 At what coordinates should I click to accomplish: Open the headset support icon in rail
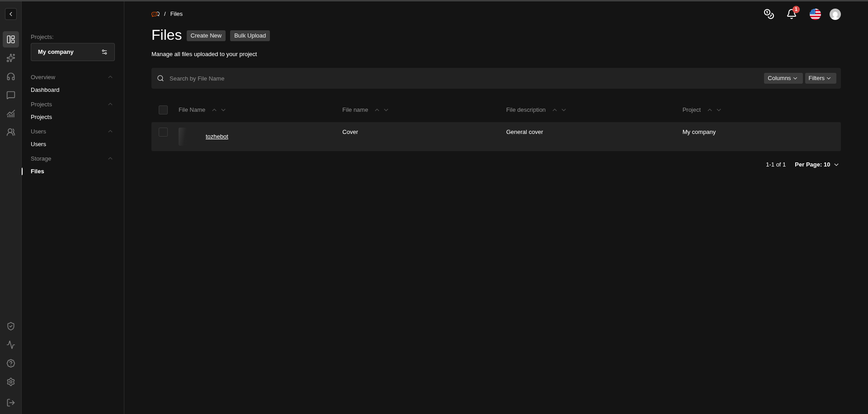[x=11, y=76]
